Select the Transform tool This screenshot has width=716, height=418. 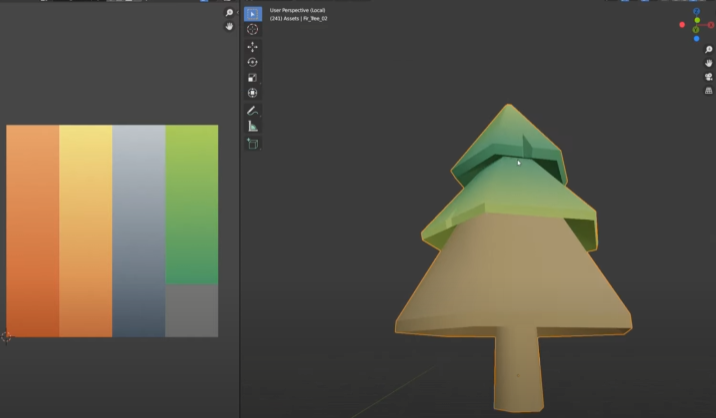coord(252,94)
